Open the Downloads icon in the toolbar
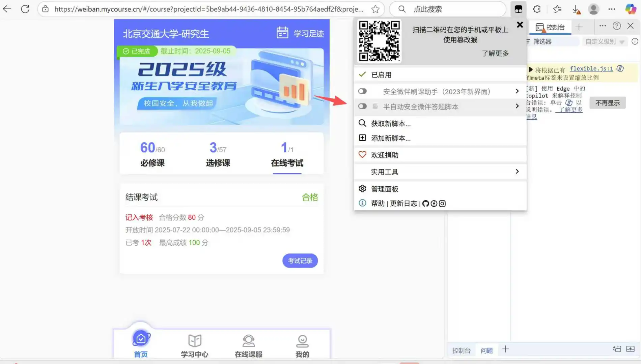Viewport: 641px width, 364px height. click(x=576, y=9)
